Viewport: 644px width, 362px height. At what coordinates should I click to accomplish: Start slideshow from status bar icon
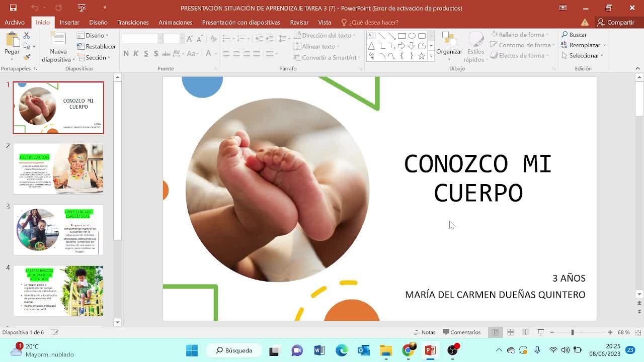(x=541, y=332)
